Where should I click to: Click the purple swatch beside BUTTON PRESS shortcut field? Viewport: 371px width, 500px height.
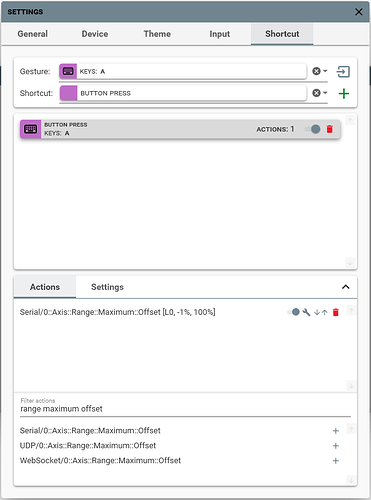pyautogui.click(x=68, y=93)
